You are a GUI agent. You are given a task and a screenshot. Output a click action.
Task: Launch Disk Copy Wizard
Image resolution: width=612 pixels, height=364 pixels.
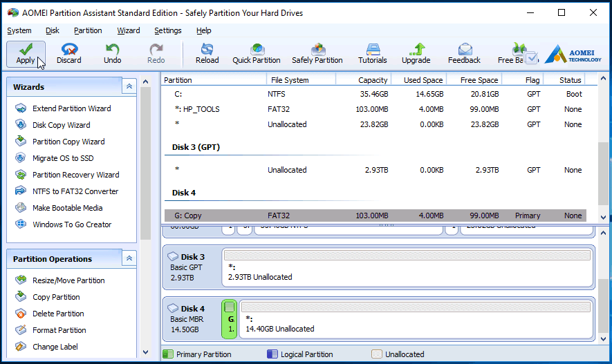tap(62, 125)
